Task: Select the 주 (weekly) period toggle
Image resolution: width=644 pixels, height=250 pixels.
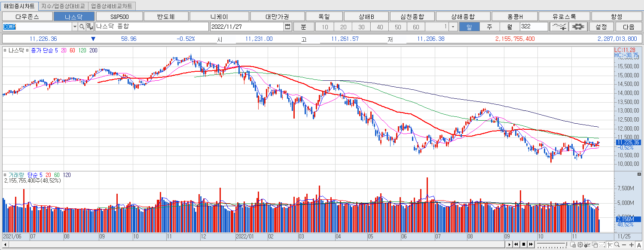Action: pyautogui.click(x=489, y=27)
